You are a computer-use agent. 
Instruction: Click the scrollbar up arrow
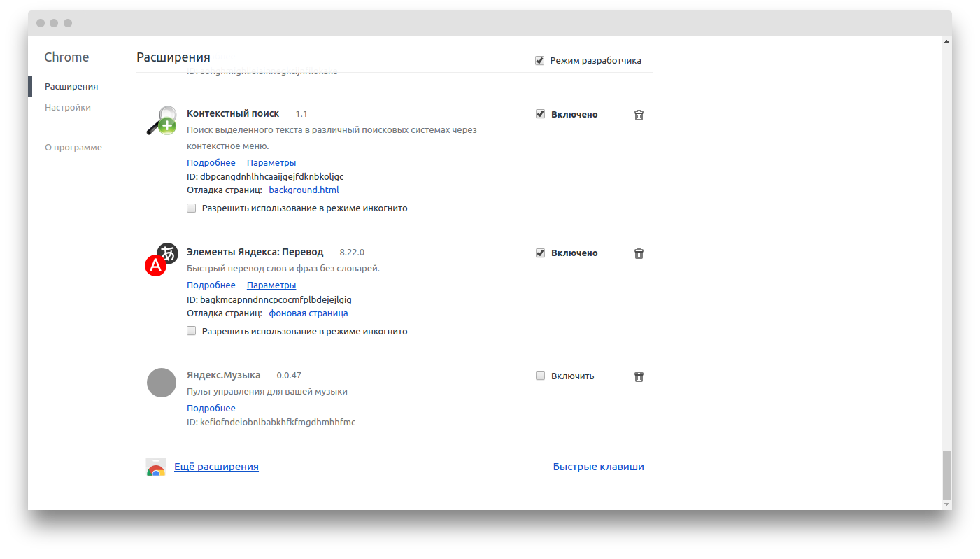[x=947, y=41]
